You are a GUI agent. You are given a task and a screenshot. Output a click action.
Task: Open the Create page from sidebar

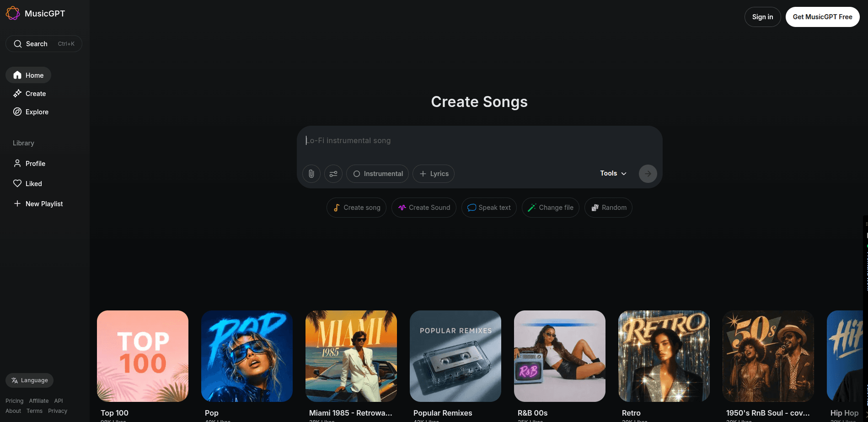pyautogui.click(x=30, y=94)
